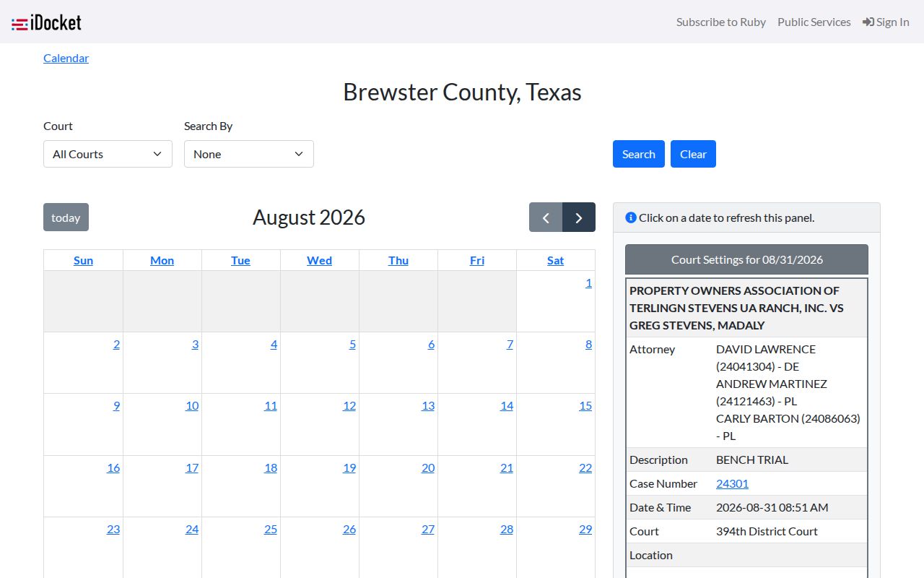Click Sign In in the navigation bar
Image resolution: width=924 pixels, height=578 pixels.
pyautogui.click(x=886, y=22)
